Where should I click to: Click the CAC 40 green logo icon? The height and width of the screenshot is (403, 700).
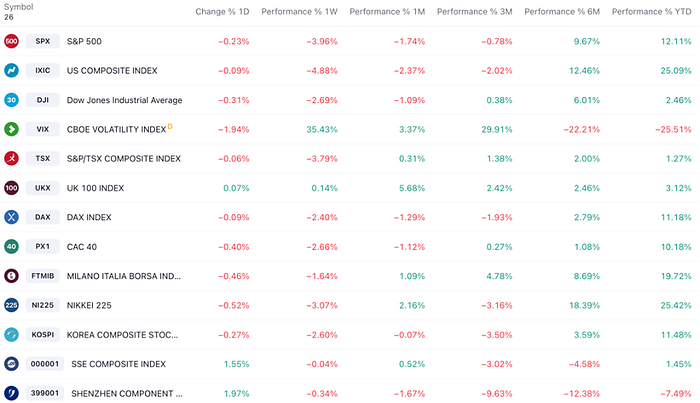point(11,246)
